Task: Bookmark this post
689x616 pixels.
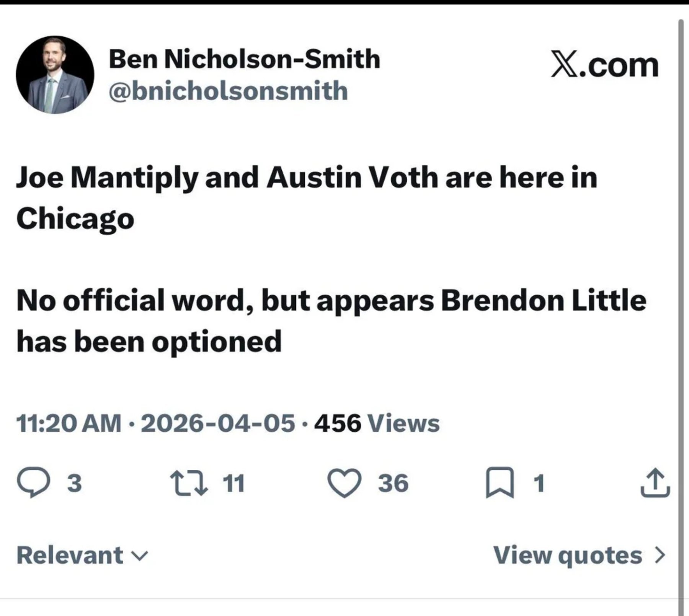Action: click(500, 483)
